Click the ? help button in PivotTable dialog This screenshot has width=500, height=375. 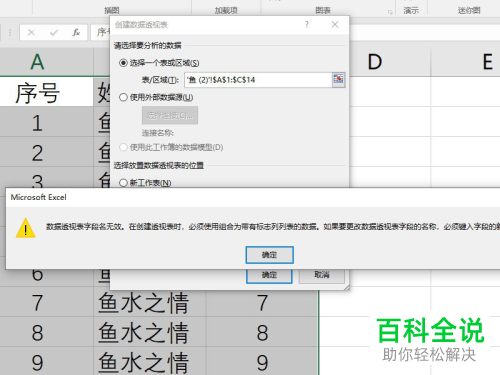tap(307, 24)
